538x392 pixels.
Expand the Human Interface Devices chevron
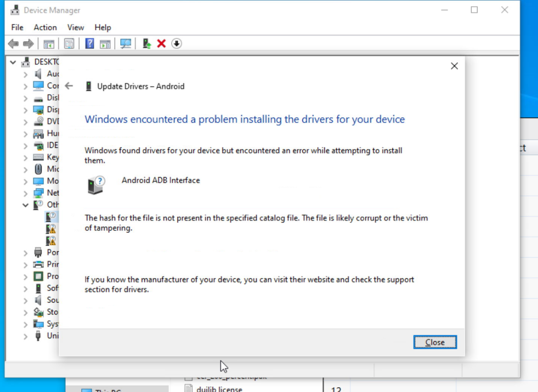point(25,134)
